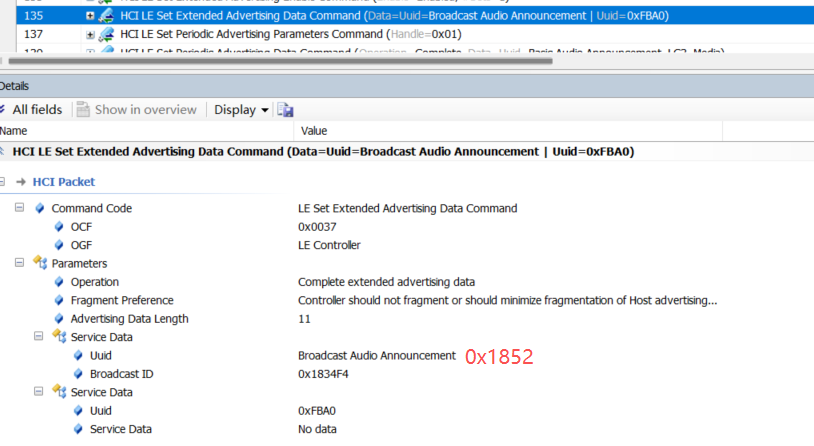
Task: Collapse the Service Data node containing Broadcast ID
Action: [38, 337]
